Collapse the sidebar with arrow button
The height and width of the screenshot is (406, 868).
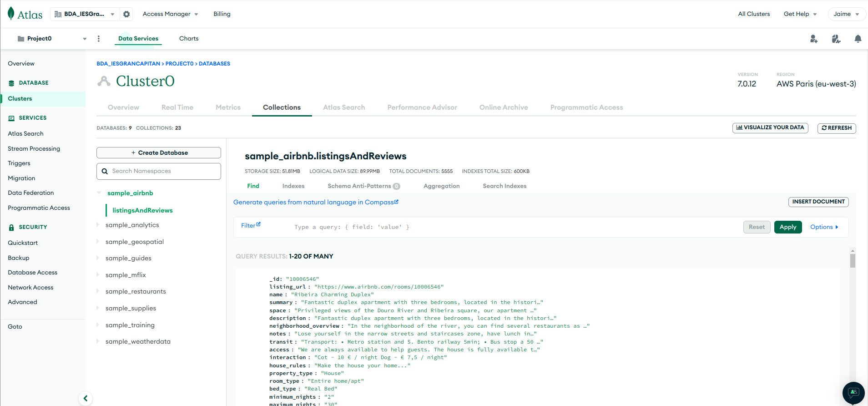86,398
